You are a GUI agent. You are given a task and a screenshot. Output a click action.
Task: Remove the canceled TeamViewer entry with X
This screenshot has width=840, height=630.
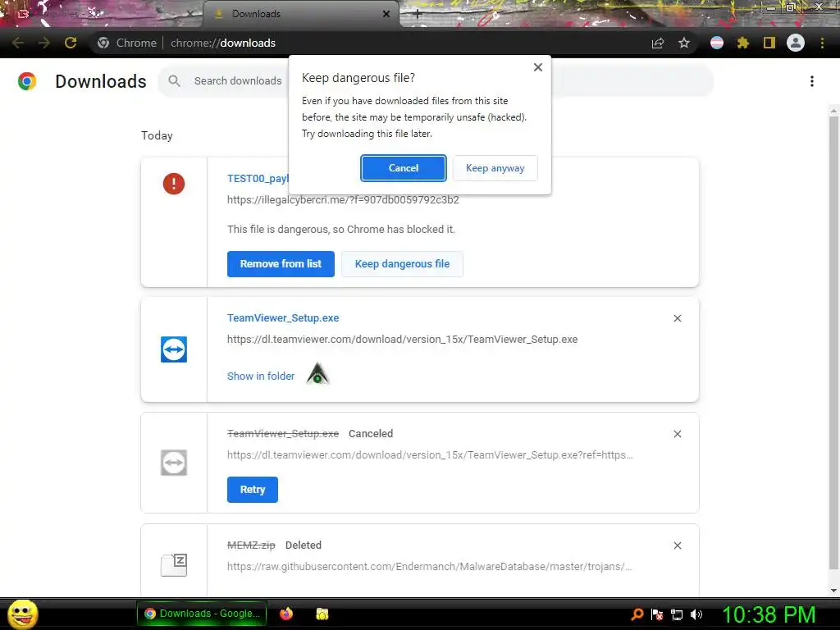677,434
